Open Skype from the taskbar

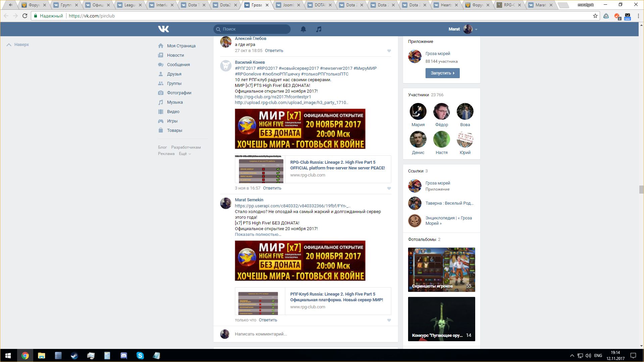[140, 356]
